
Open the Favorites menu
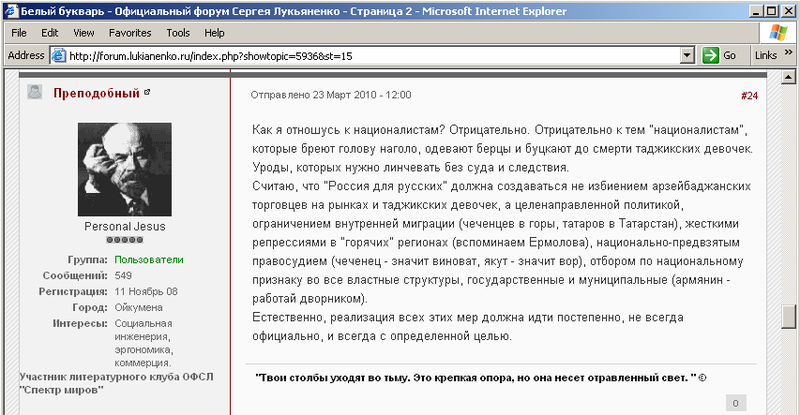(130, 33)
